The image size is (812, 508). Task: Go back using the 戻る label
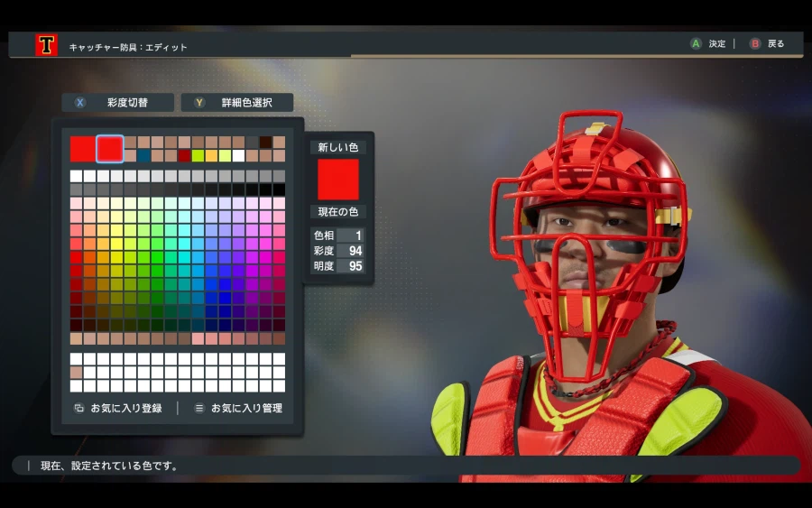pos(776,43)
